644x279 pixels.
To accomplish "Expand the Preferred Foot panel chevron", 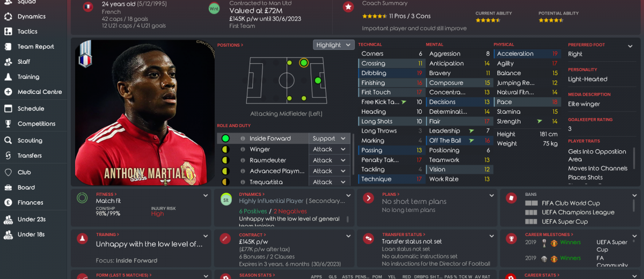I will pyautogui.click(x=630, y=47).
